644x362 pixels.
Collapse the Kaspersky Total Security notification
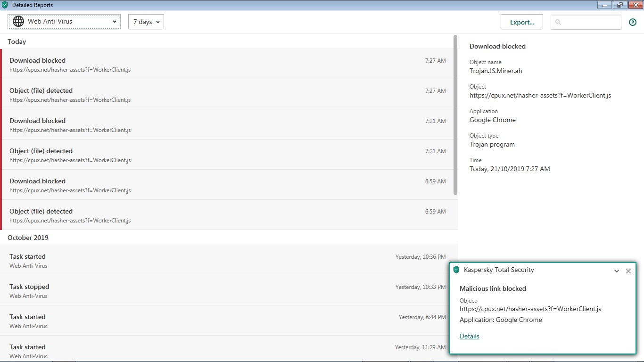[x=617, y=271]
